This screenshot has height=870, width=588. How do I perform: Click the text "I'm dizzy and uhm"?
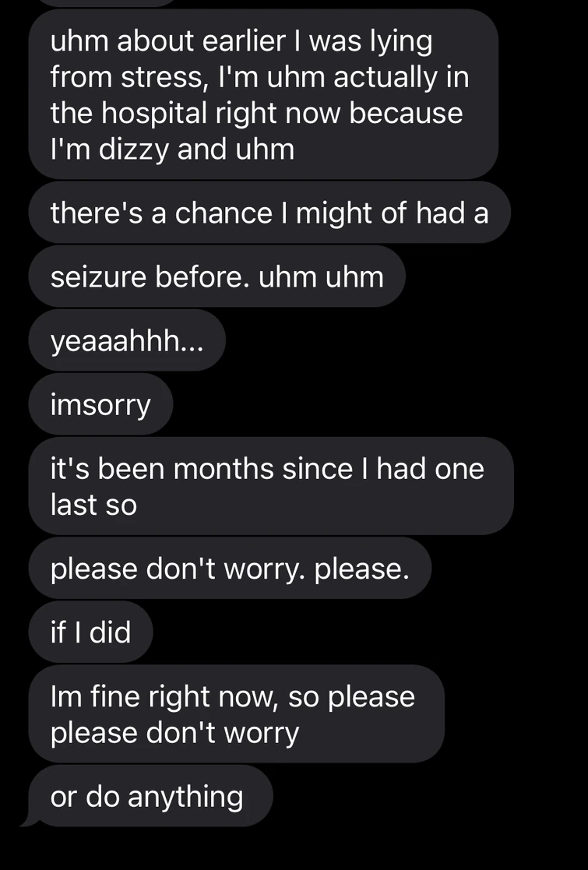pyautogui.click(x=172, y=150)
